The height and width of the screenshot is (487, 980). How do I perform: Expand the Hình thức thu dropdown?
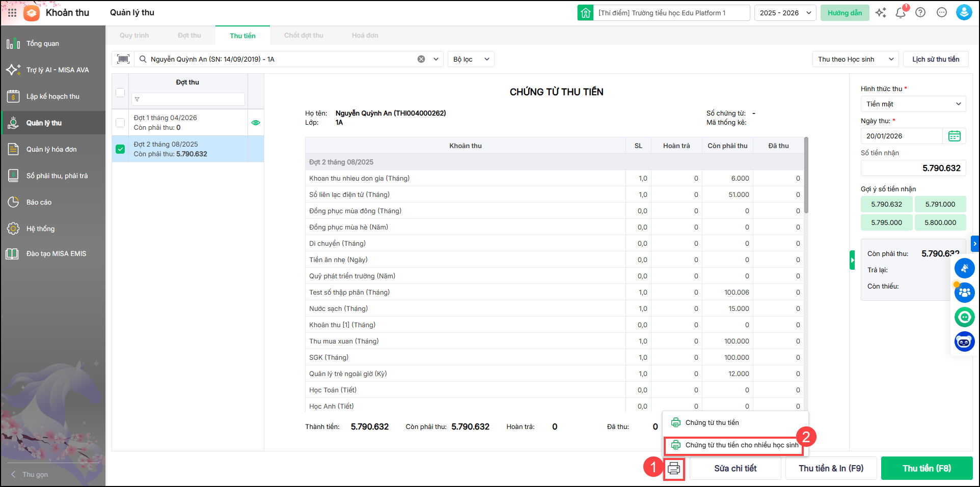click(x=913, y=104)
